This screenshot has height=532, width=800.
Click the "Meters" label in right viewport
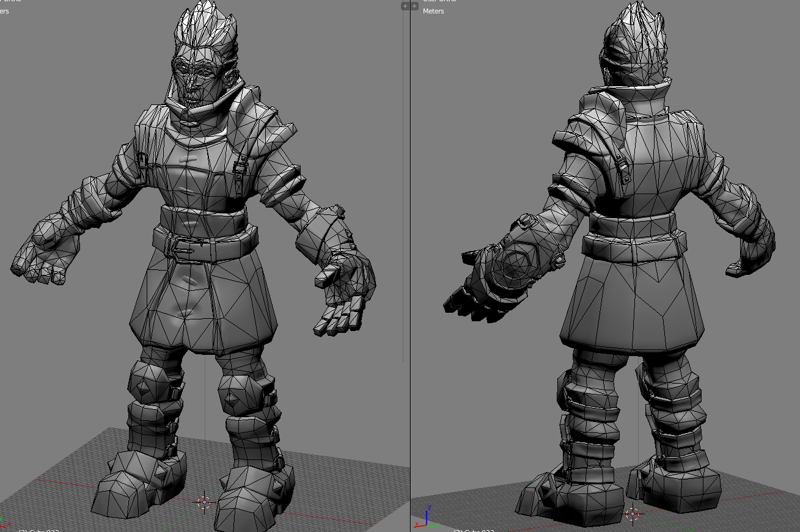click(433, 11)
